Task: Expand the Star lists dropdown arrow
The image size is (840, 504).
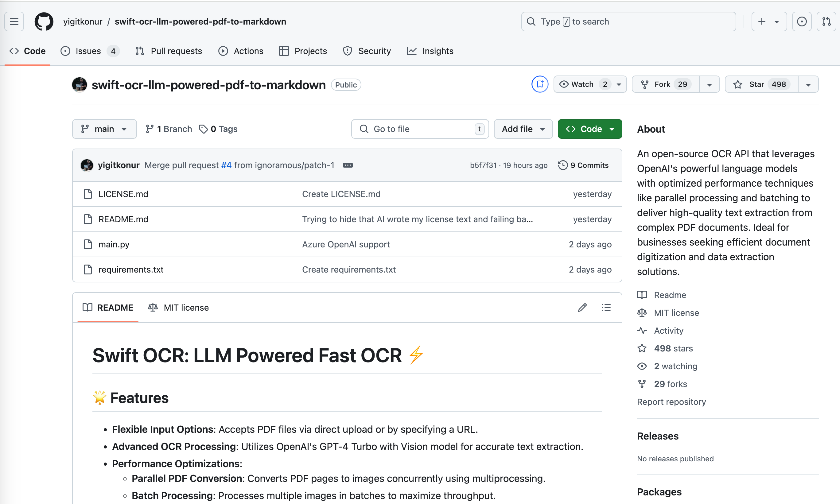Action: pos(808,84)
